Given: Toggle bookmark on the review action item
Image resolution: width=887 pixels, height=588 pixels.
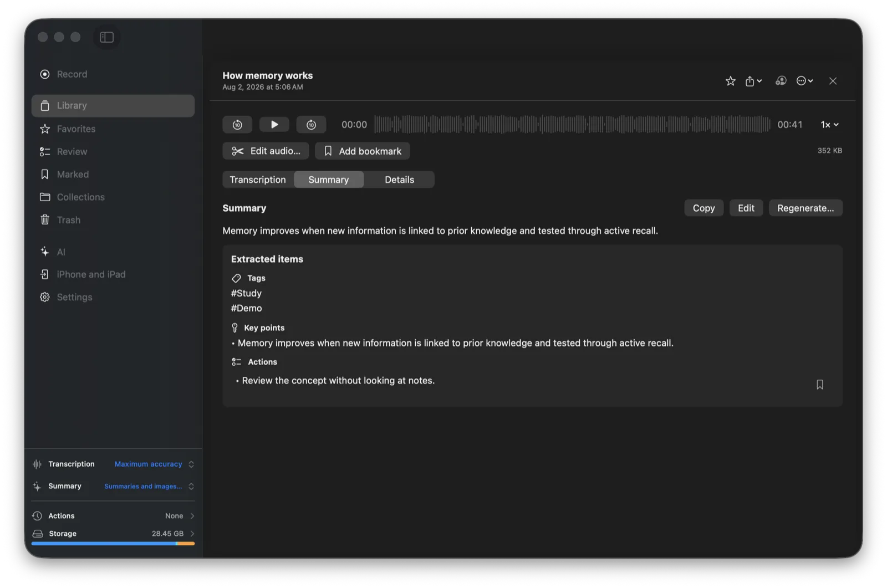Looking at the screenshot, I should pyautogui.click(x=820, y=385).
